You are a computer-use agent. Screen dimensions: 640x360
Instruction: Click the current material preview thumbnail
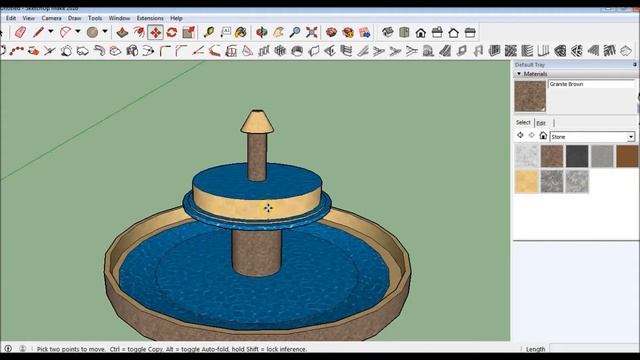click(x=530, y=96)
